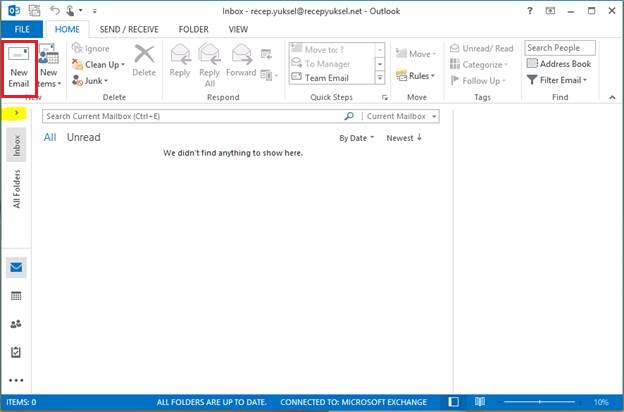Expand the folder pane with the arrow
This screenshot has width=624, height=412.
click(16, 113)
